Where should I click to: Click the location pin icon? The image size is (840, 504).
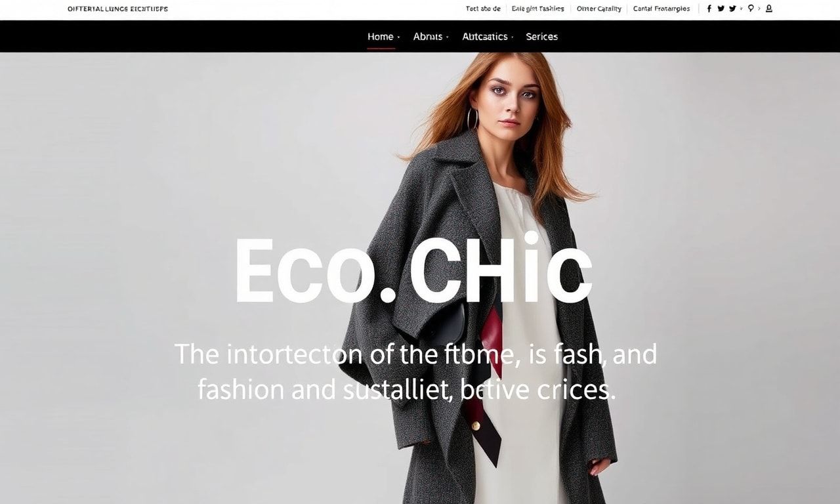[x=751, y=9]
